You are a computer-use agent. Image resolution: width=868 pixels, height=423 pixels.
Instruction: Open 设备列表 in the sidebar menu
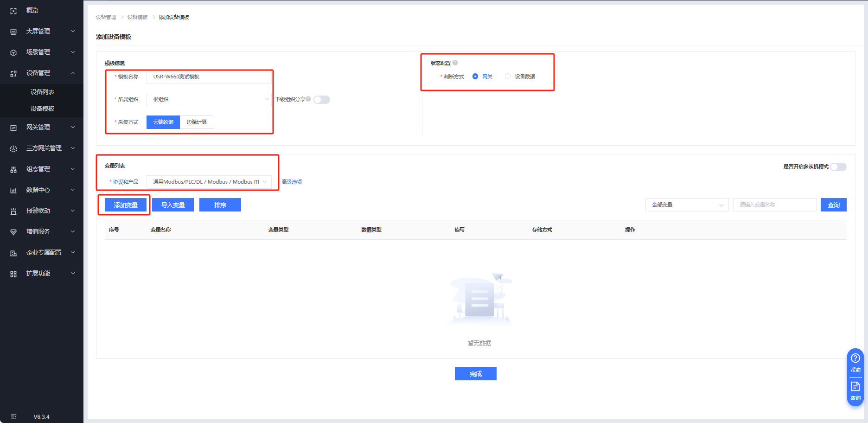coord(42,92)
